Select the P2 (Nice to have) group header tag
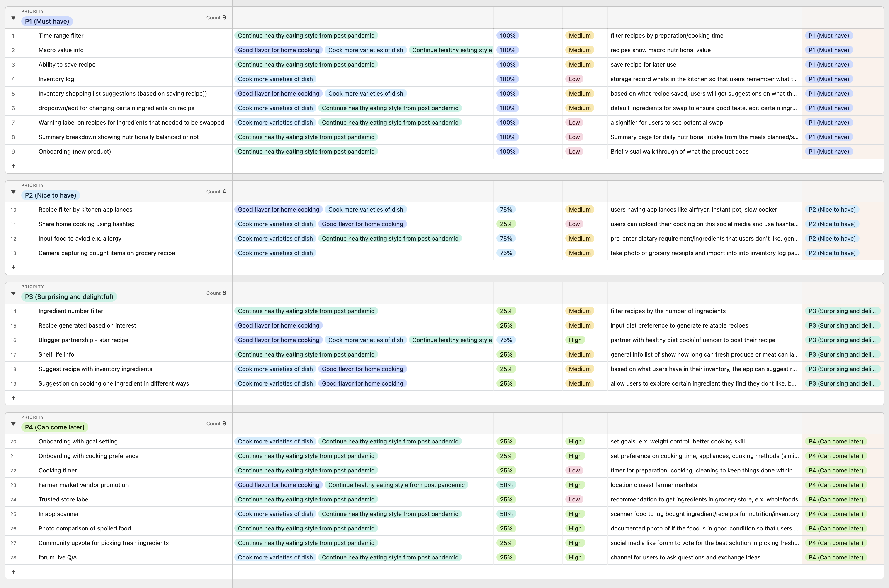Image resolution: width=889 pixels, height=588 pixels. click(x=51, y=195)
